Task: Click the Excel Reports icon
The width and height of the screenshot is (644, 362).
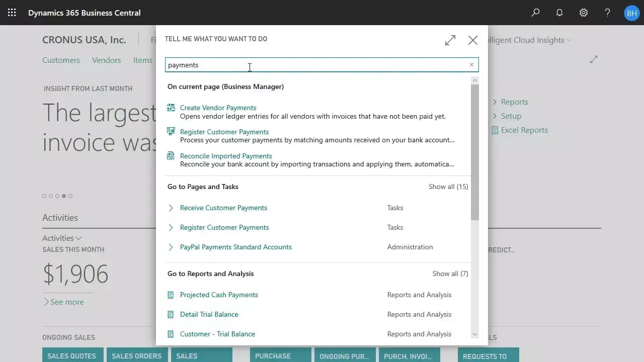Action: point(495,130)
